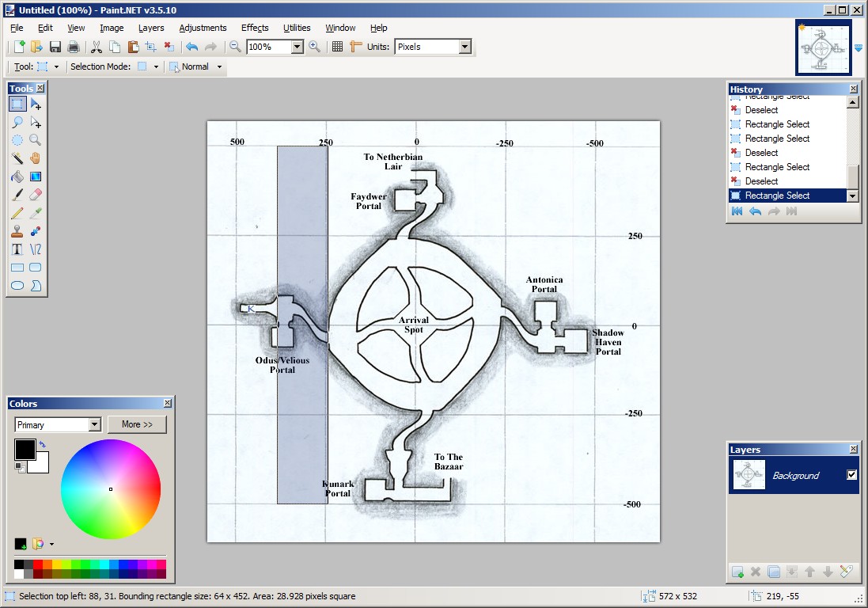868x608 pixels.
Task: Click the Deselect icon in the toolbar
Action: click(x=169, y=47)
